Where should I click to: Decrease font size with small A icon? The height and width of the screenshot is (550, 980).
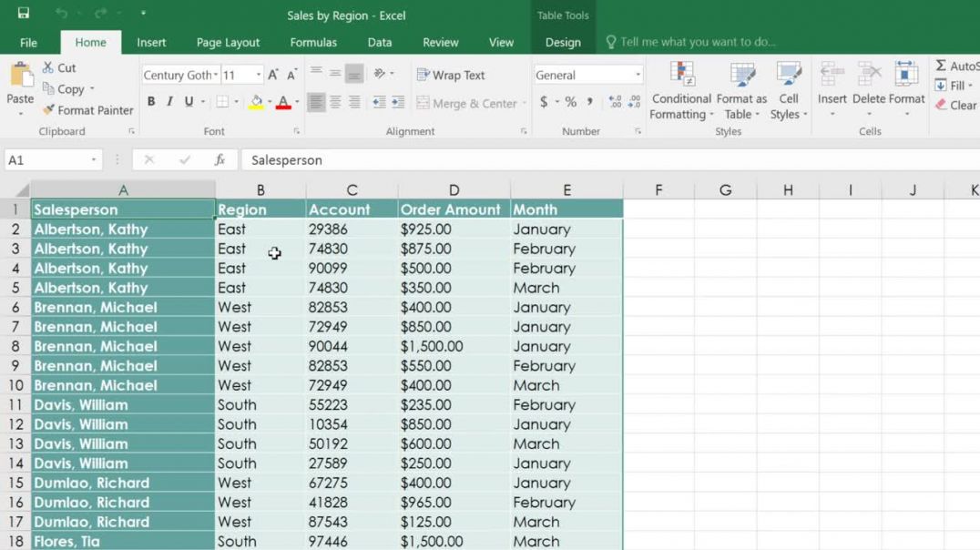(291, 75)
